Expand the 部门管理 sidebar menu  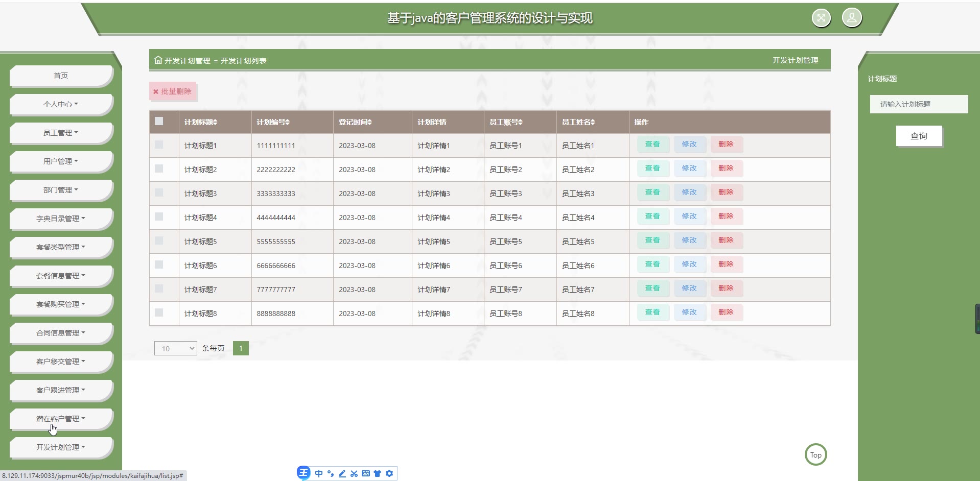(61, 190)
